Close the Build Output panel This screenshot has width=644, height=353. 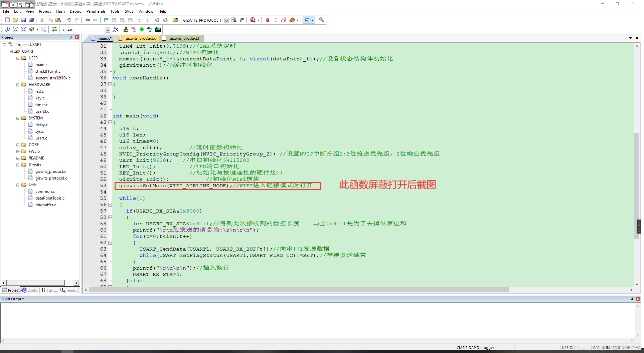(638, 299)
